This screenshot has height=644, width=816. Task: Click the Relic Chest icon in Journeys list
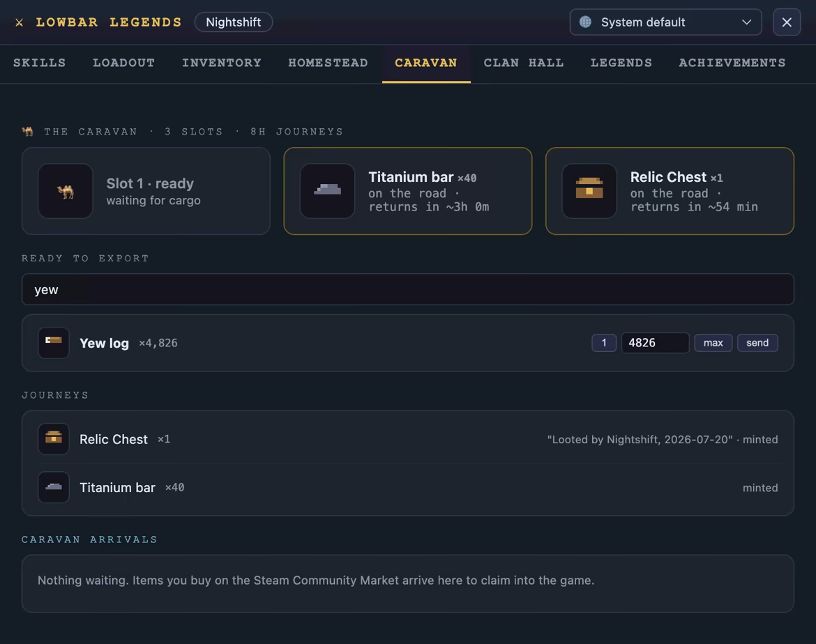(x=54, y=439)
